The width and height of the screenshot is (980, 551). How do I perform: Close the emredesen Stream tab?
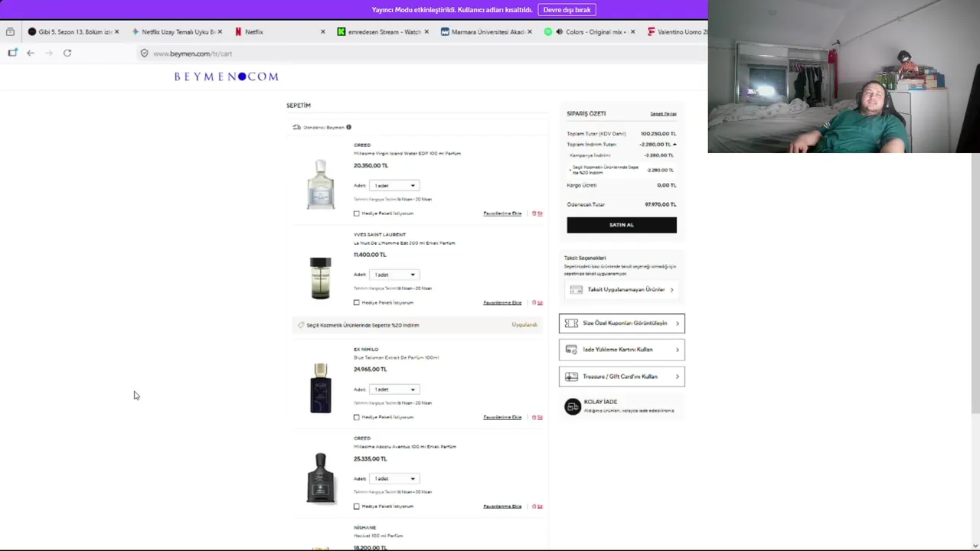pos(426,31)
